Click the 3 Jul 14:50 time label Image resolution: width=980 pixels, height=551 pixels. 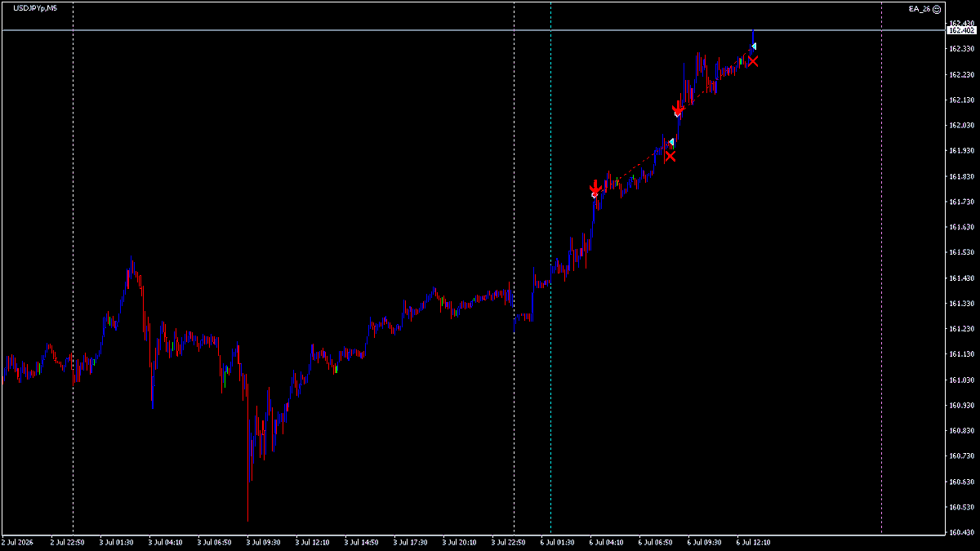click(x=363, y=542)
